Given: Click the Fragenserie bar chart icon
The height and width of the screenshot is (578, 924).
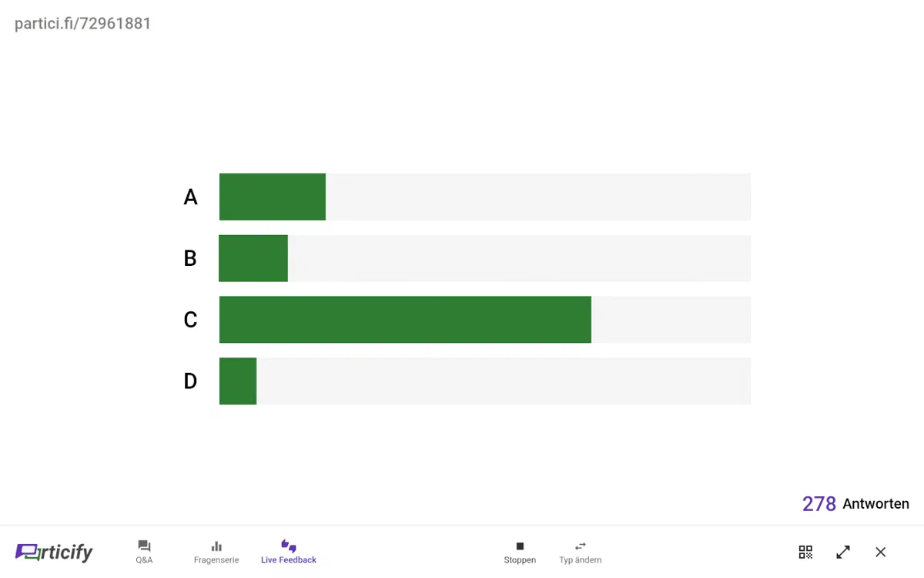Looking at the screenshot, I should tap(216, 546).
